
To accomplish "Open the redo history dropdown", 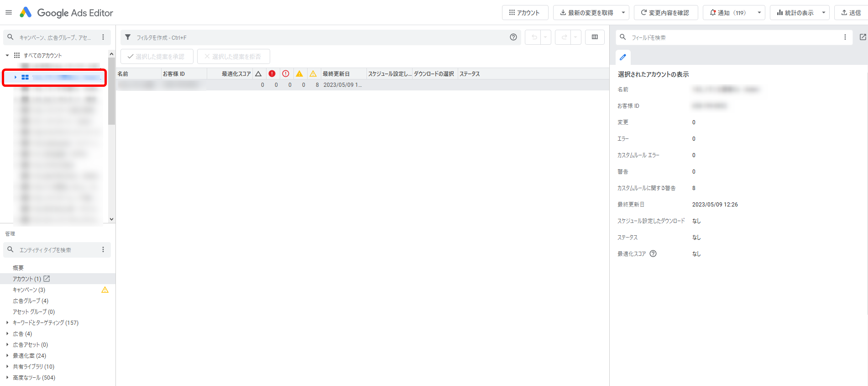I will coord(576,37).
